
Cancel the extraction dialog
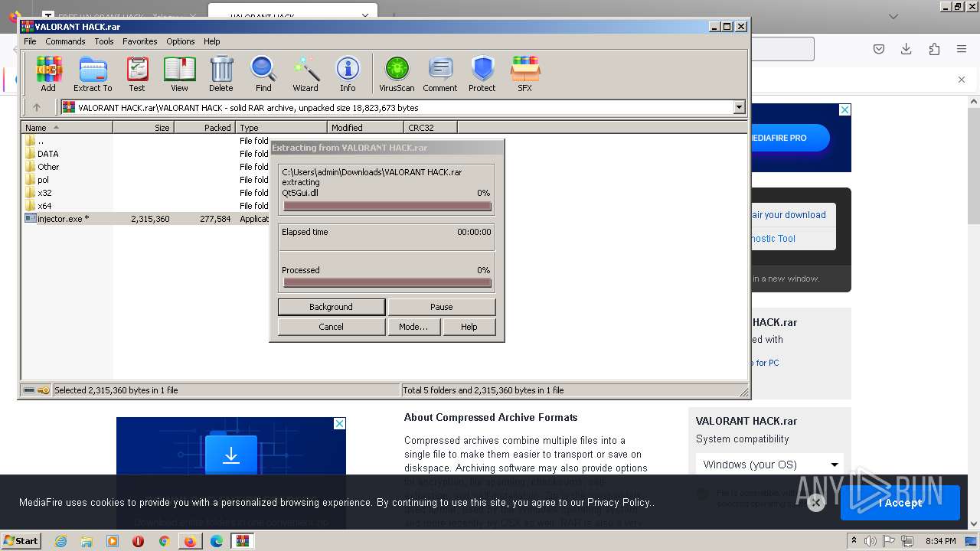click(332, 327)
